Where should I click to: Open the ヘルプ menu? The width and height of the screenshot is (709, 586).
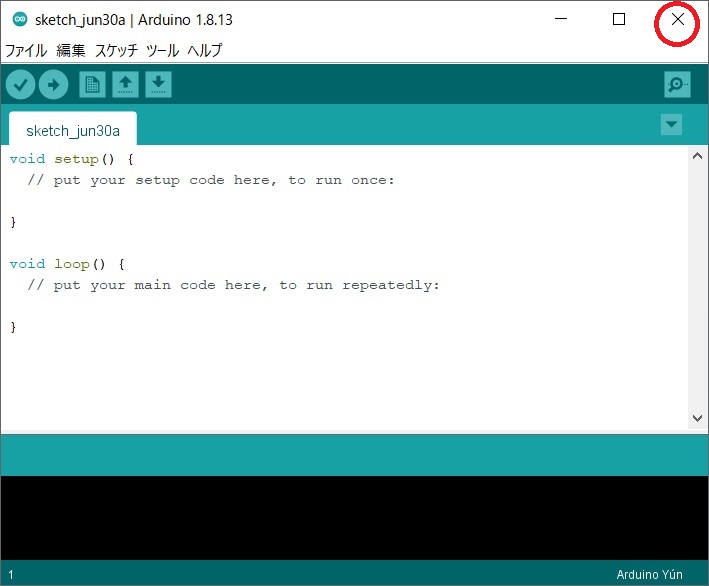click(x=205, y=50)
